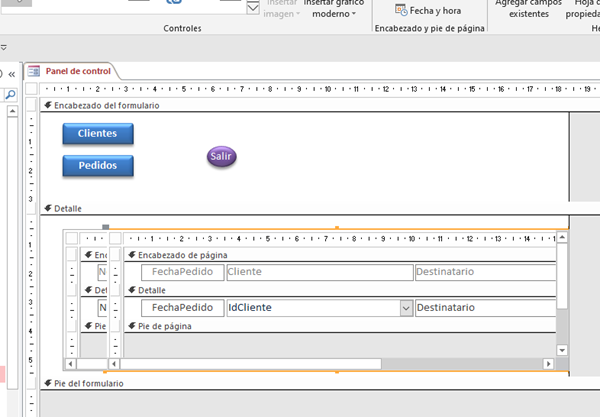
Task: Click the subform form selector box
Action: 115,238
